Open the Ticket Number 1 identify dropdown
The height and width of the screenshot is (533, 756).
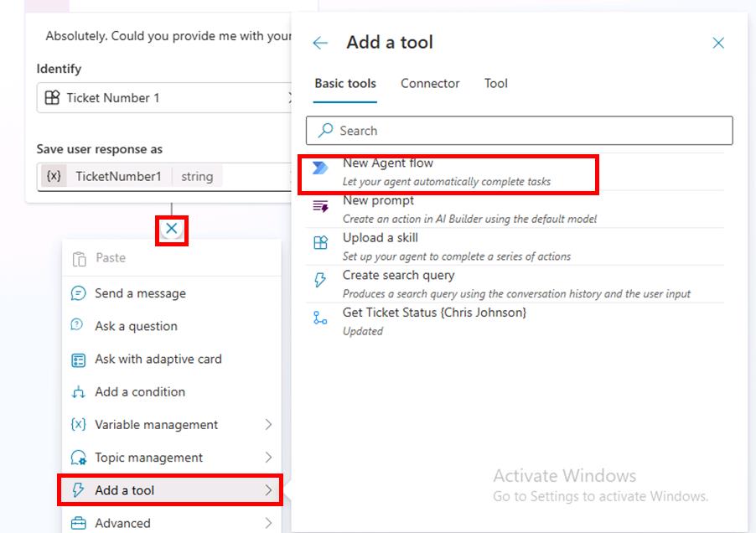click(168, 98)
